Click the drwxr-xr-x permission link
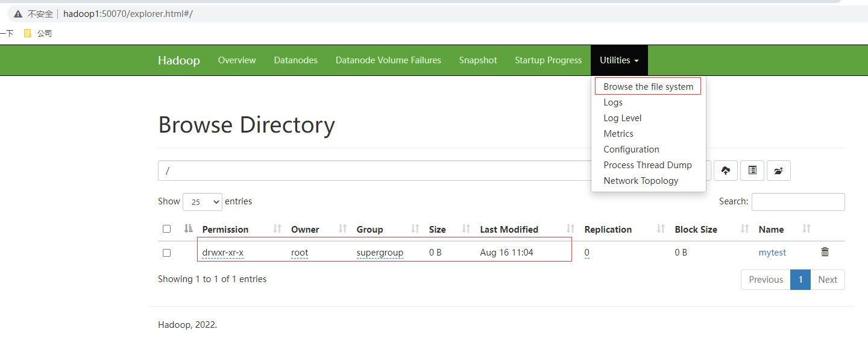 [223, 253]
